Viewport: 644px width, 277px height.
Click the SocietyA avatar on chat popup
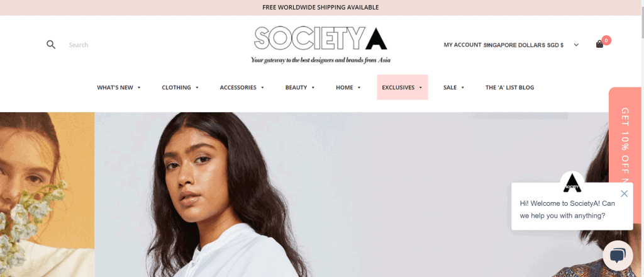tap(572, 182)
